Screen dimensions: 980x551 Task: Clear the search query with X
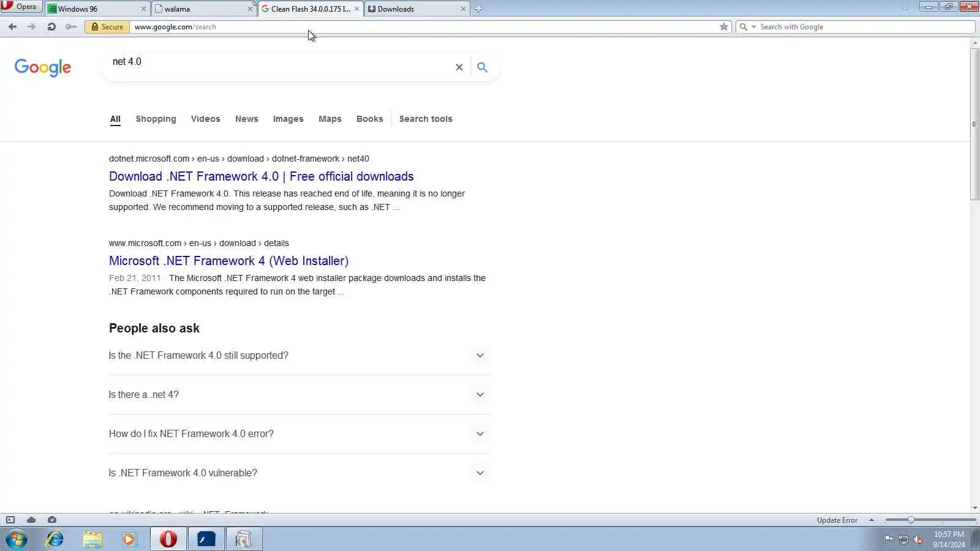click(x=459, y=67)
